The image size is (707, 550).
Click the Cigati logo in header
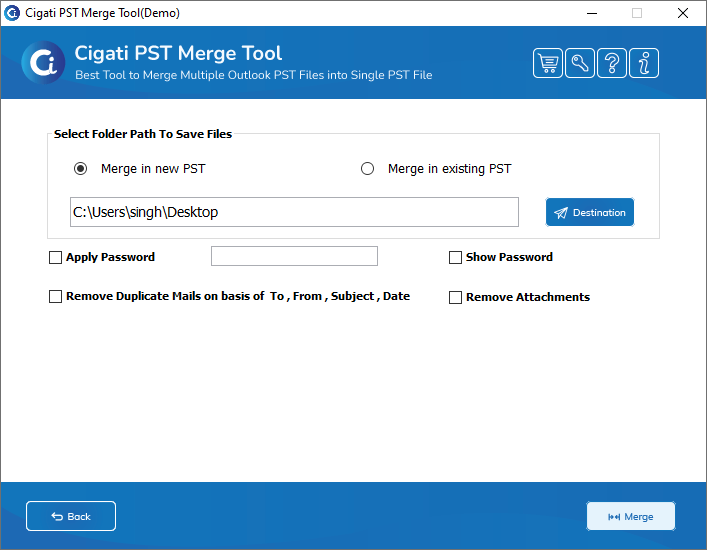click(43, 63)
